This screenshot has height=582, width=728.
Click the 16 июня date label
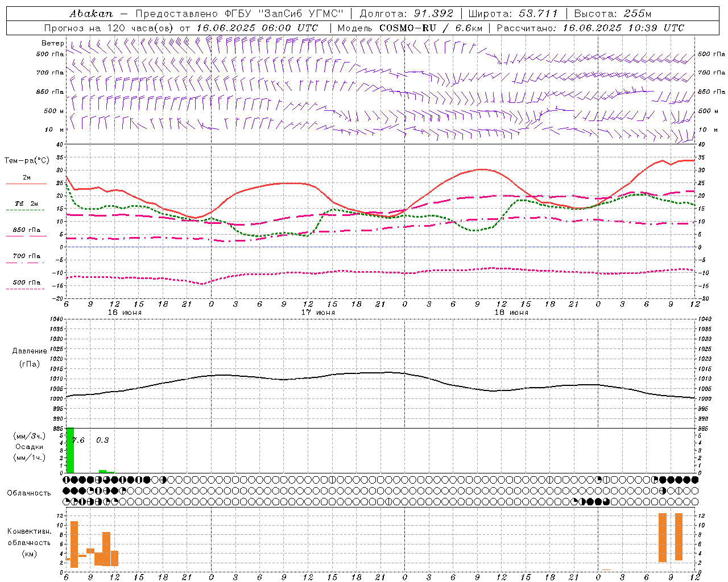point(125,313)
